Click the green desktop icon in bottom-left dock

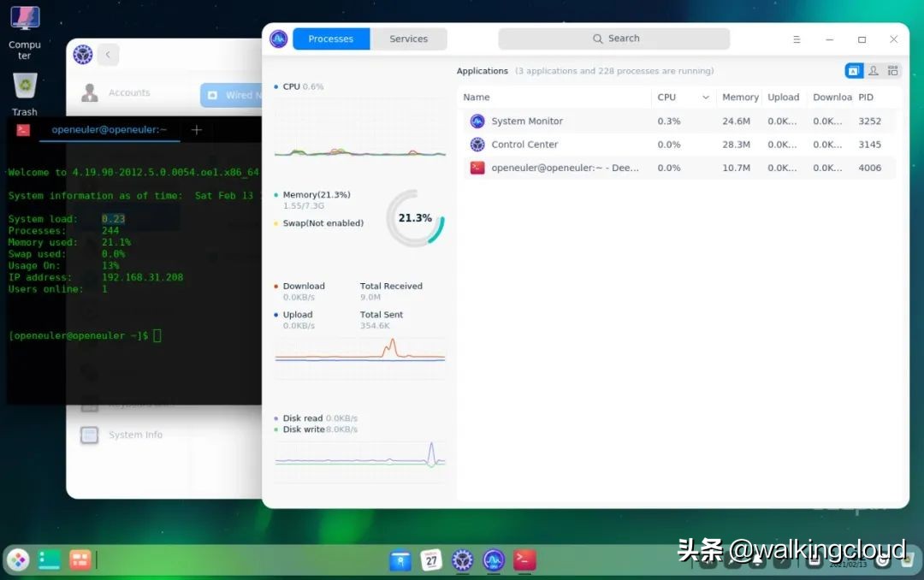pos(49,559)
